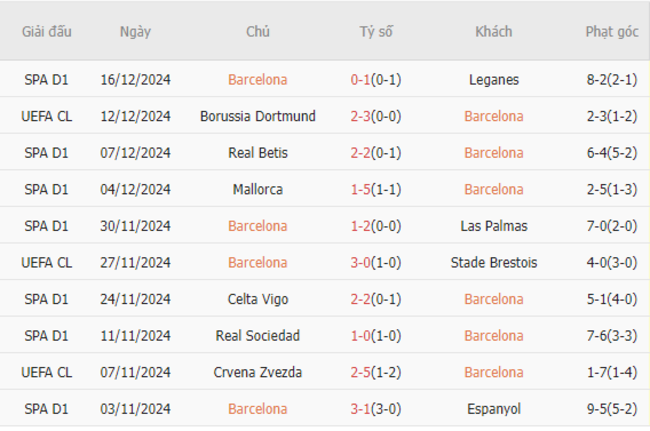Click the 2-3(0-0) score against Dortmund
The height and width of the screenshot is (431, 650).
[376, 116]
